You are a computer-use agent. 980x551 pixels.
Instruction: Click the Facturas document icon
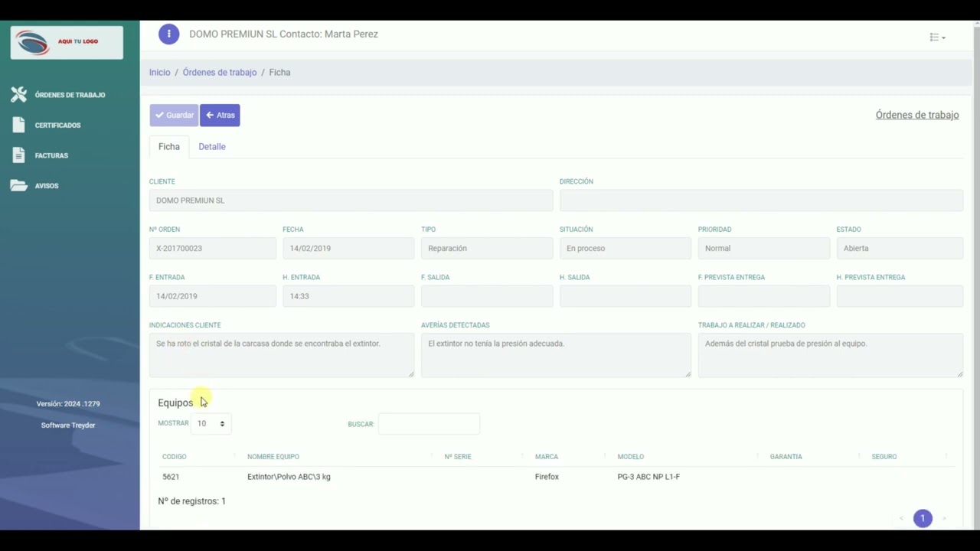(x=19, y=155)
